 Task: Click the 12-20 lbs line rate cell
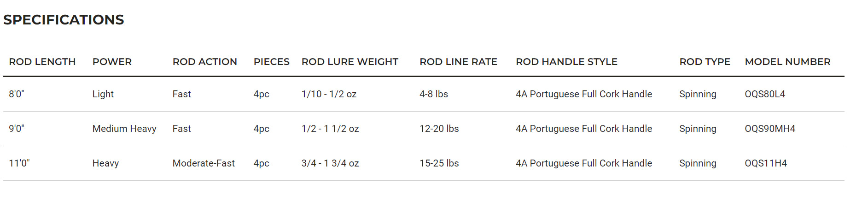(x=439, y=129)
